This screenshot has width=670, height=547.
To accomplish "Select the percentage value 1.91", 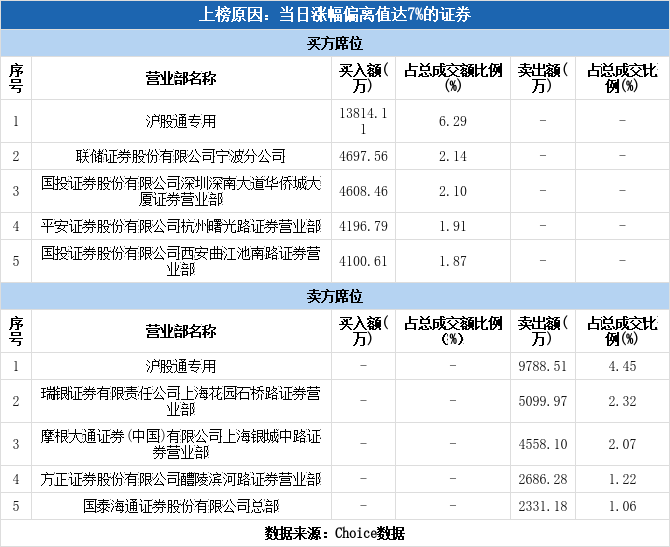I will pos(453,226).
